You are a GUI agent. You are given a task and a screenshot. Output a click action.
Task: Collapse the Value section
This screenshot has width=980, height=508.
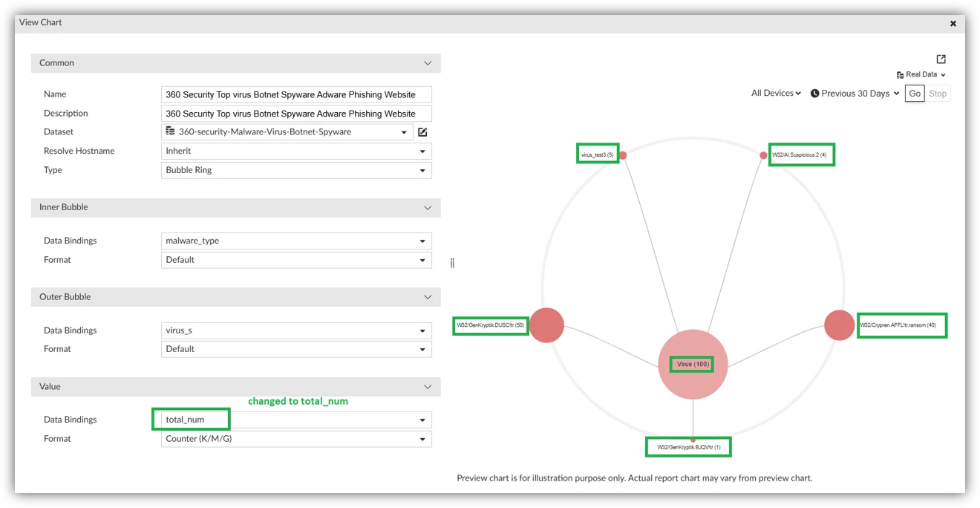click(428, 387)
